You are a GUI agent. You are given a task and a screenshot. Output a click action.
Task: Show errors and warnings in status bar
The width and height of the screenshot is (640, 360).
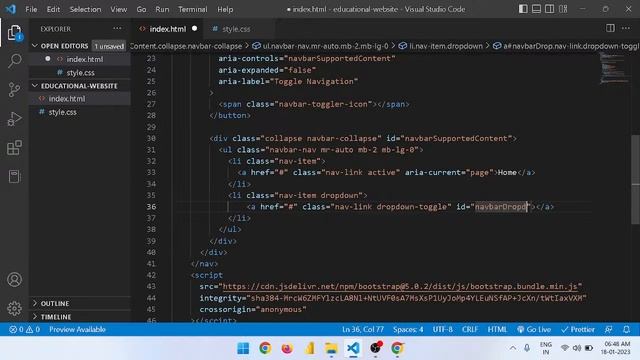(24, 329)
